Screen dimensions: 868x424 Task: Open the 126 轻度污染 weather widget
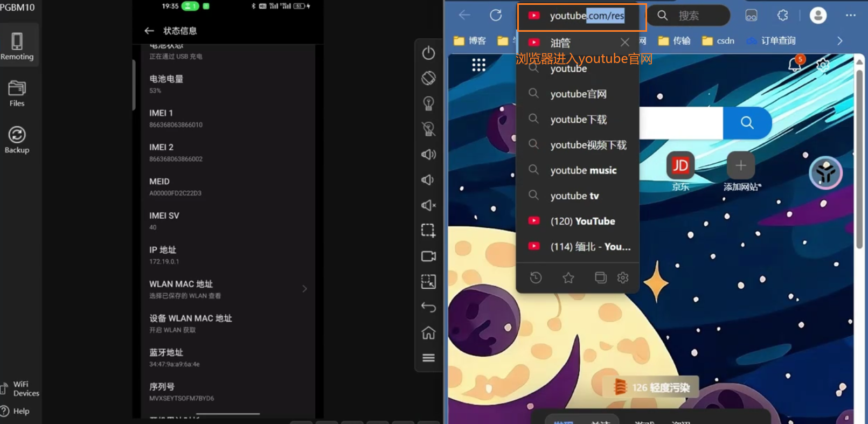click(651, 387)
